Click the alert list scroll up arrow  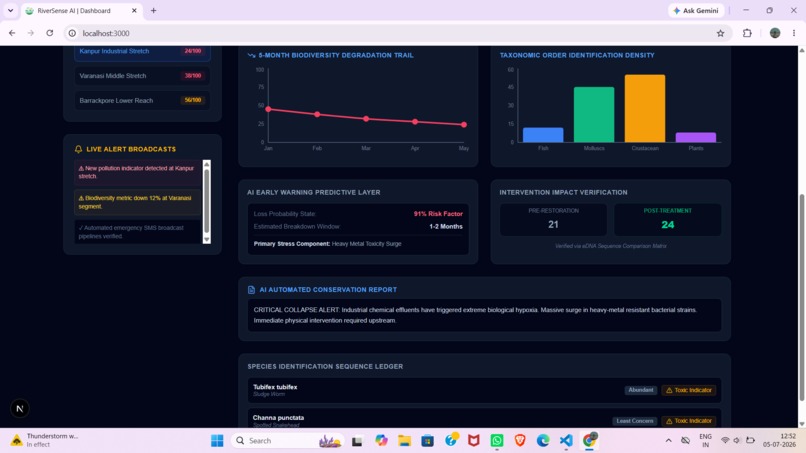click(x=207, y=164)
